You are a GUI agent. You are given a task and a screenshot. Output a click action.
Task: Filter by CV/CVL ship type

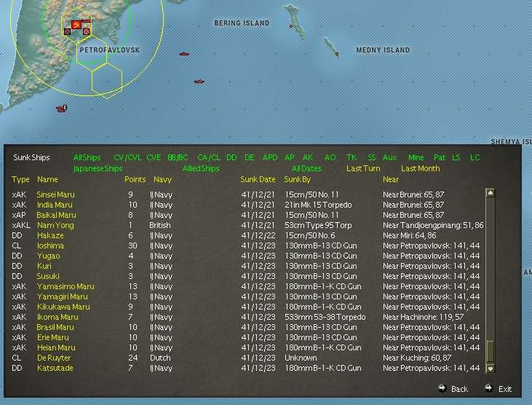127,157
